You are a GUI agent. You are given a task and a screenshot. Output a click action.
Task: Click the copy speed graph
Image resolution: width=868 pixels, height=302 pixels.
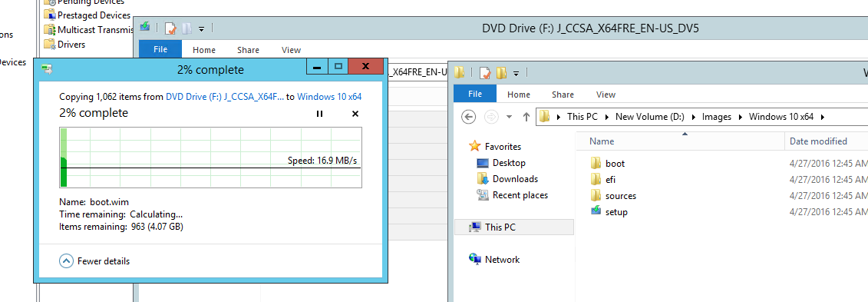(x=210, y=158)
